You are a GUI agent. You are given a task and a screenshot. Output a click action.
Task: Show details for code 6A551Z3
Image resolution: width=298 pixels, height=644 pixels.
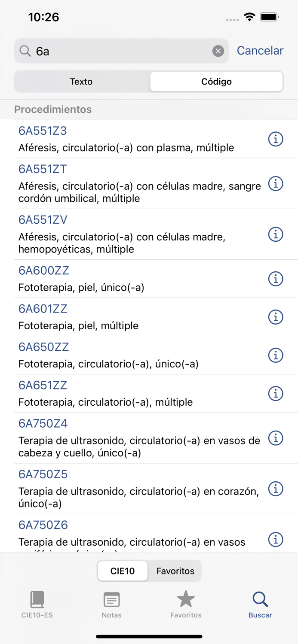(276, 139)
